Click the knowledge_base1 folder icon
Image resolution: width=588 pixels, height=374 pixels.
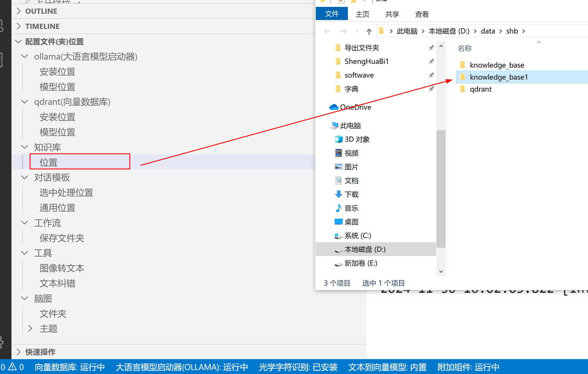(x=462, y=77)
